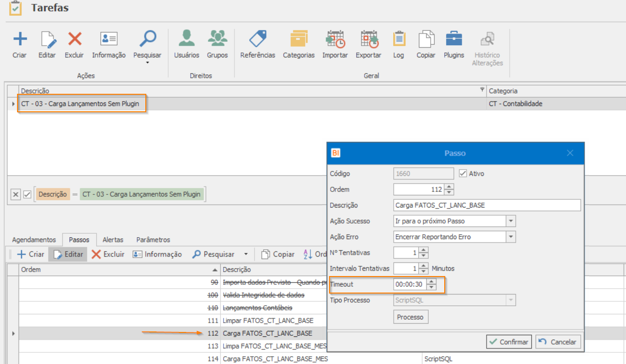The image size is (626, 364).
Task: Open the Pesquisar dropdown arrow in ribbon
Action: click(x=147, y=62)
